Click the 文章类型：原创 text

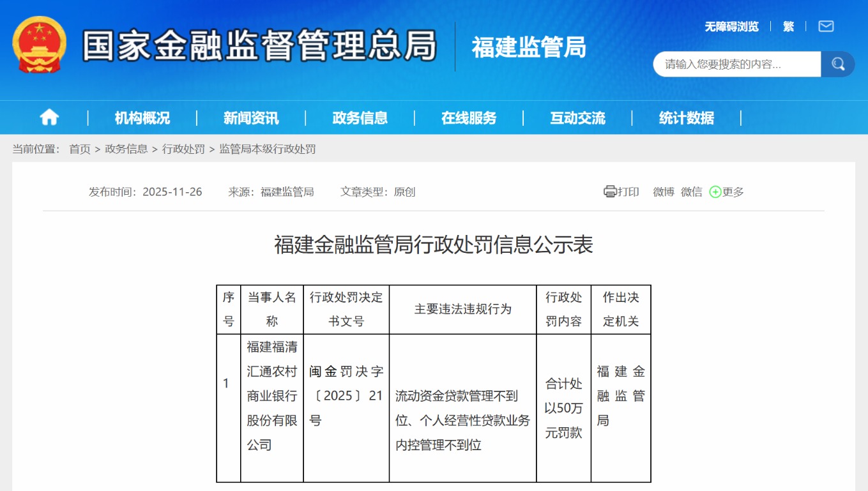(x=377, y=192)
